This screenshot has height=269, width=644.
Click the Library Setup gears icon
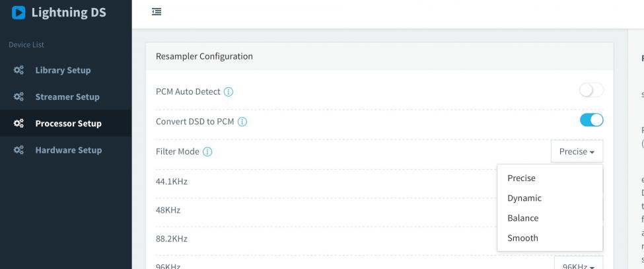[x=19, y=70]
